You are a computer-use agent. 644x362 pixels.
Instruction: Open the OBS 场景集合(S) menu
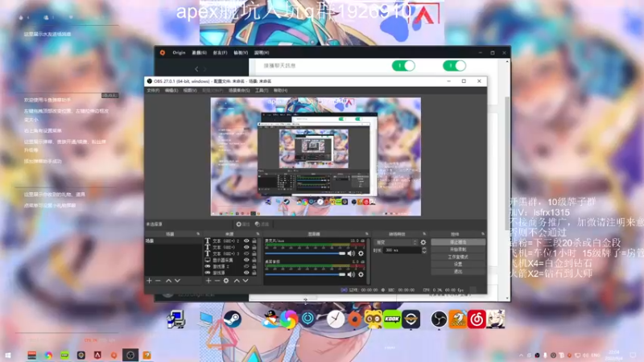coord(239,90)
